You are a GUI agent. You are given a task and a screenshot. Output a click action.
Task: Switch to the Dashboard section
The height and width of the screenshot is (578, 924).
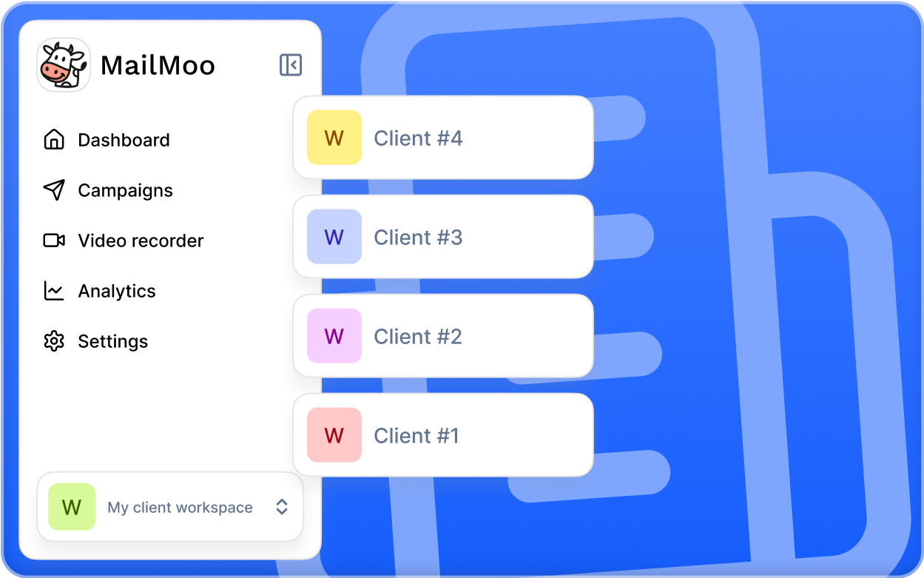(124, 139)
